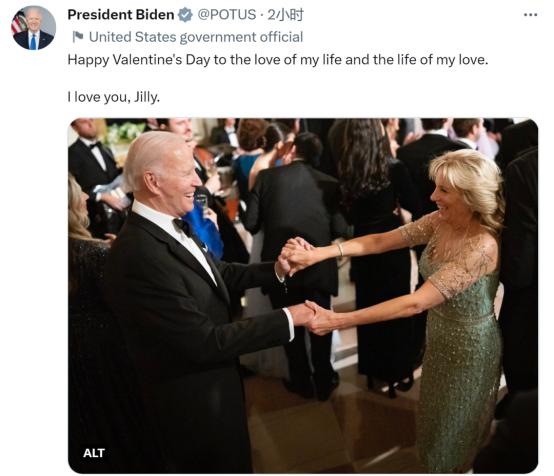
Task: Click the government official flag icon
Action: 78,36
